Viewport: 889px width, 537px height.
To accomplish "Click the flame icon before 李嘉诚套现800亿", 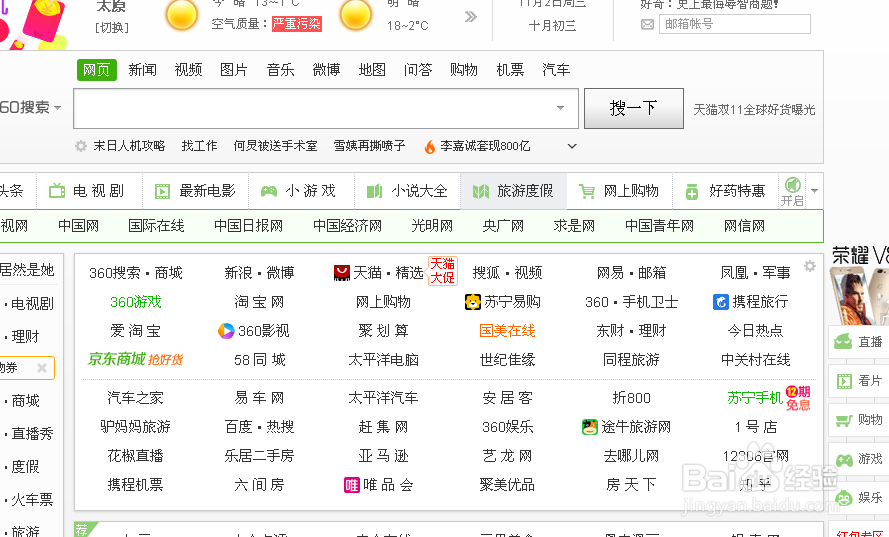I will tap(430, 147).
